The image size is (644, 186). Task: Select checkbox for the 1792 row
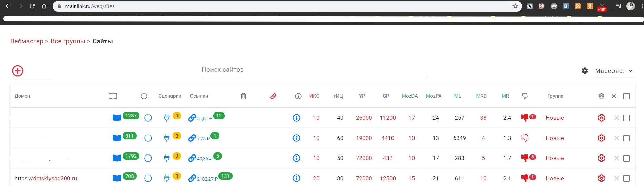point(626,158)
